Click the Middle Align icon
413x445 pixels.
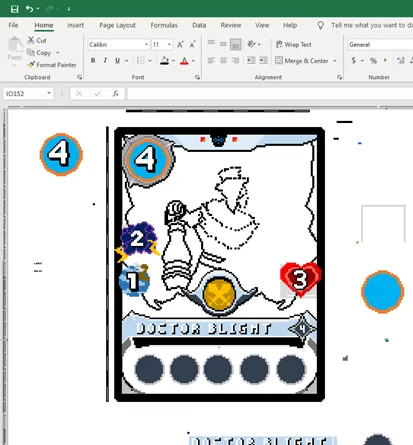223,44
